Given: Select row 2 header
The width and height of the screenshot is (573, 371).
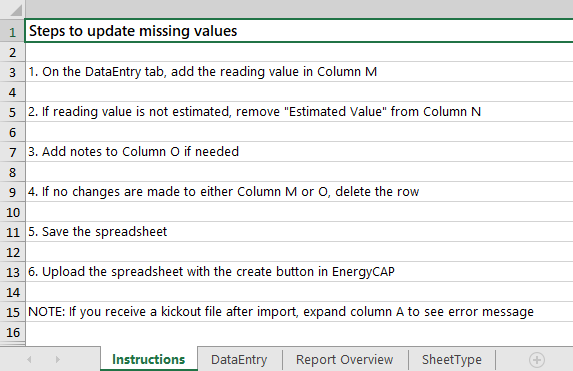Looking at the screenshot, I should [12, 52].
